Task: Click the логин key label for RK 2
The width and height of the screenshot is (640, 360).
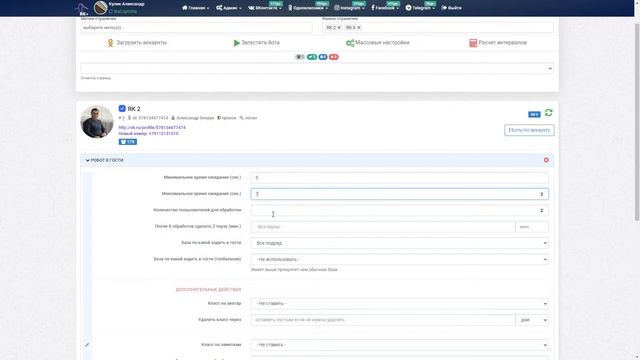Action: pyautogui.click(x=248, y=118)
